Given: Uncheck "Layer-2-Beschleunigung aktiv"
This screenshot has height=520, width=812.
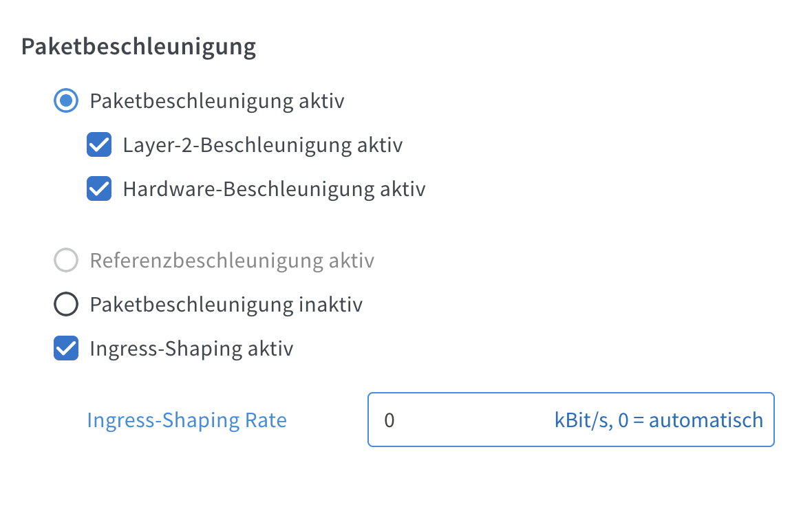Looking at the screenshot, I should (98, 144).
